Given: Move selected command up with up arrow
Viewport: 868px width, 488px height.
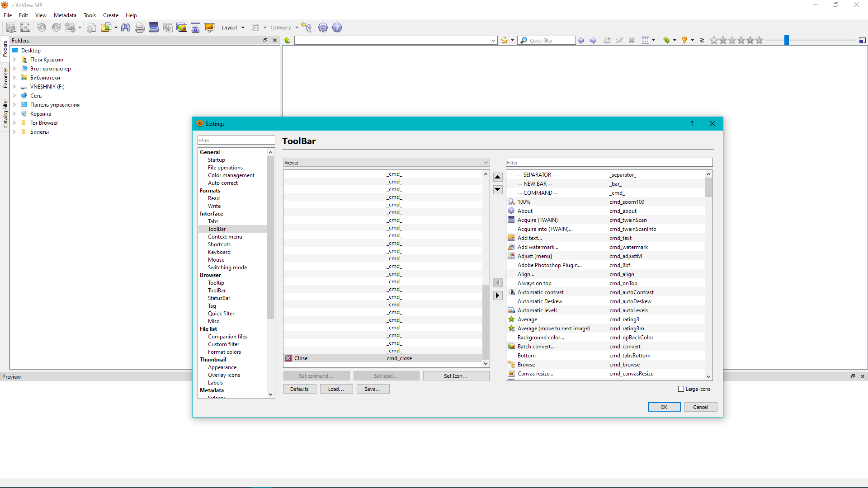Looking at the screenshot, I should [498, 177].
